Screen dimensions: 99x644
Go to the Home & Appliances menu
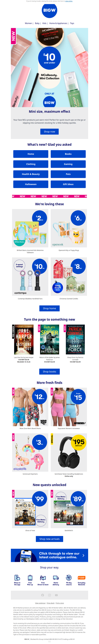[58, 23]
